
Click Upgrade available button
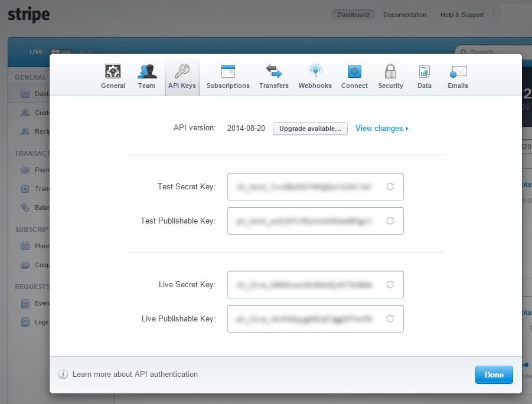click(310, 129)
